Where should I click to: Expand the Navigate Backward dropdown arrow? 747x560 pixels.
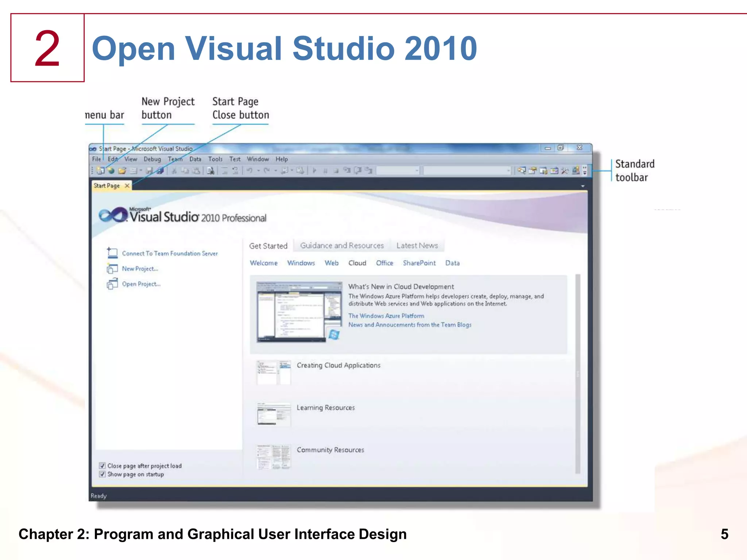291,170
